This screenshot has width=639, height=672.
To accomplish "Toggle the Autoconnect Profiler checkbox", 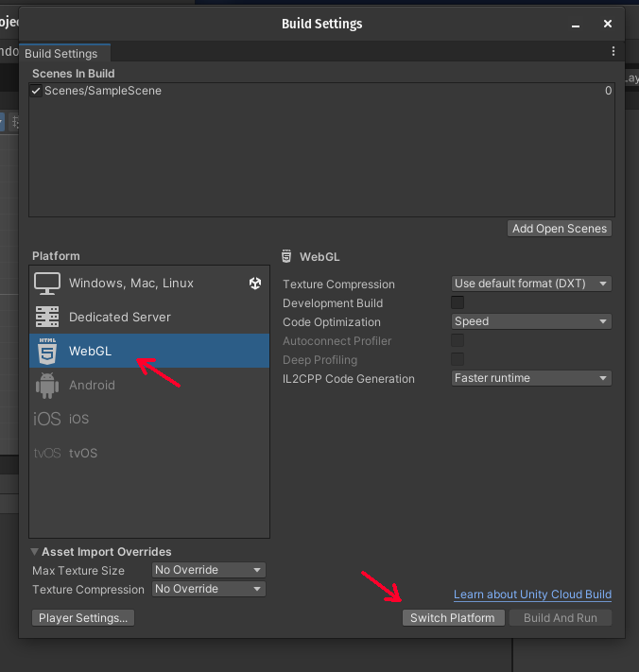I will pos(458,340).
